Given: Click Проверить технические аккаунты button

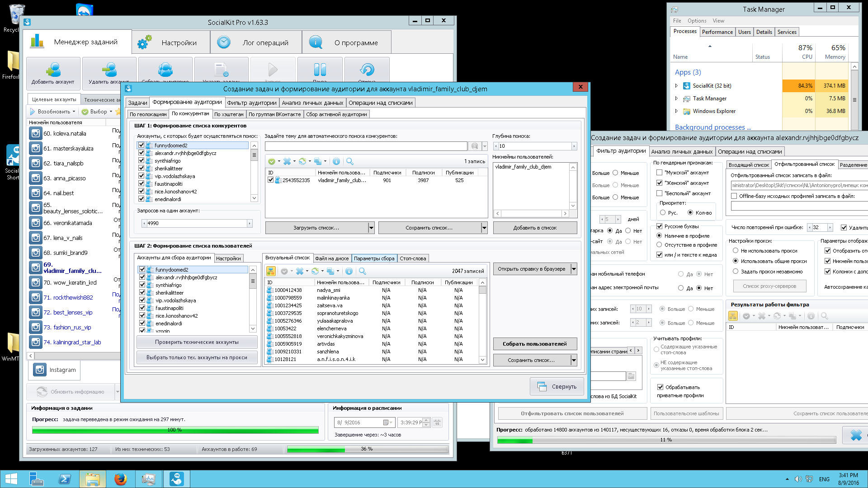Looking at the screenshot, I should tap(197, 342).
